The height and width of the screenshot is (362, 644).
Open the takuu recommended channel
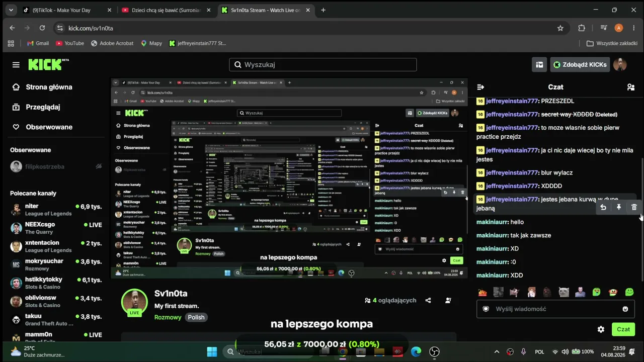56,320
